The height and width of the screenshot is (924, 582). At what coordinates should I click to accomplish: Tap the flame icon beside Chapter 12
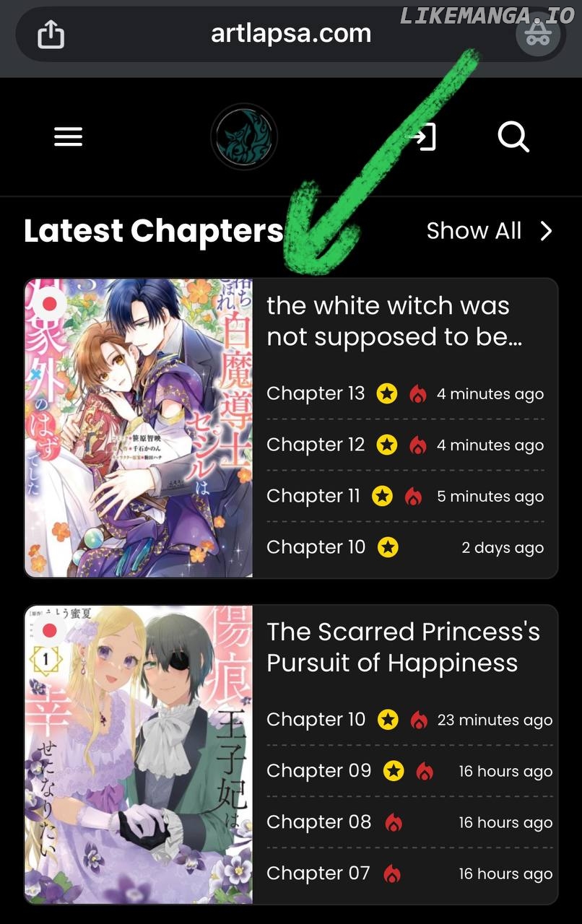pos(417,445)
